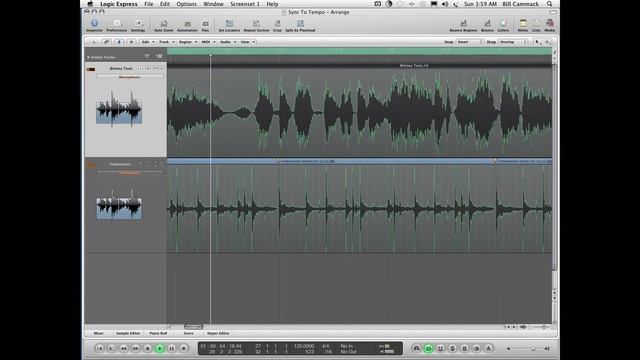Click the Link button in Arrange header
The image size is (640, 360).
[107, 42]
